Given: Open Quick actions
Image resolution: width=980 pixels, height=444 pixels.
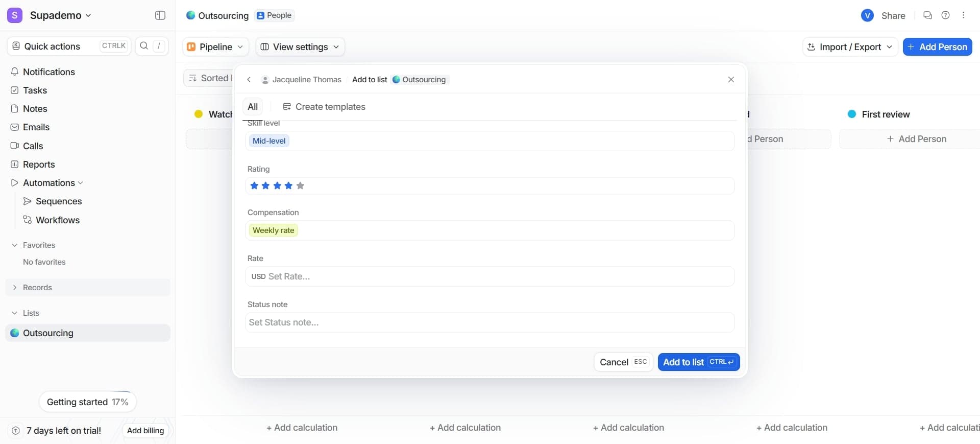Looking at the screenshot, I should 69,46.
